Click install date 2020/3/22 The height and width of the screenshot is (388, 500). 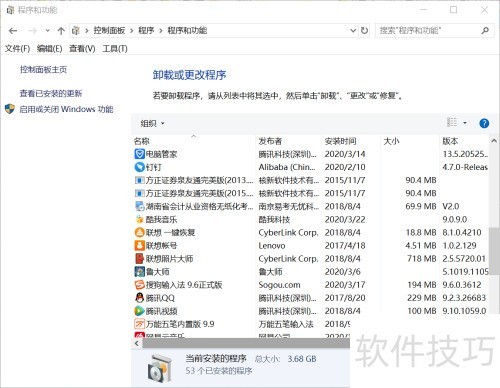click(345, 219)
